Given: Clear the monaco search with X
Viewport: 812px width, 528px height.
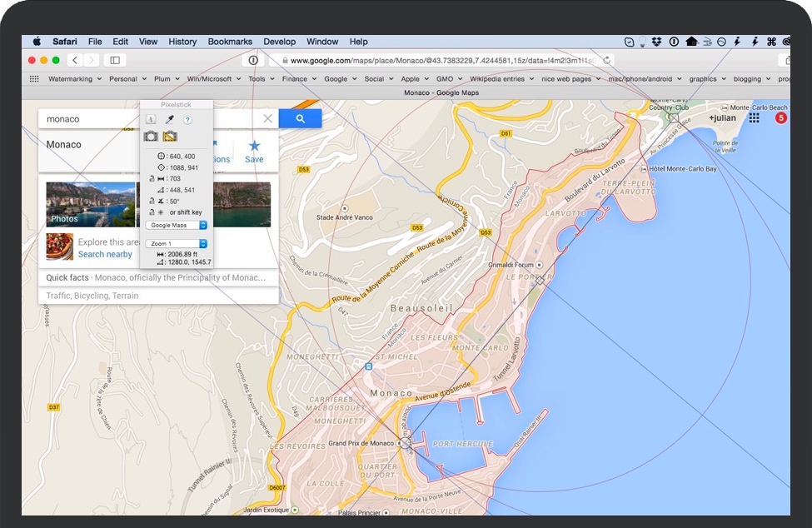Looking at the screenshot, I should tap(267, 119).
